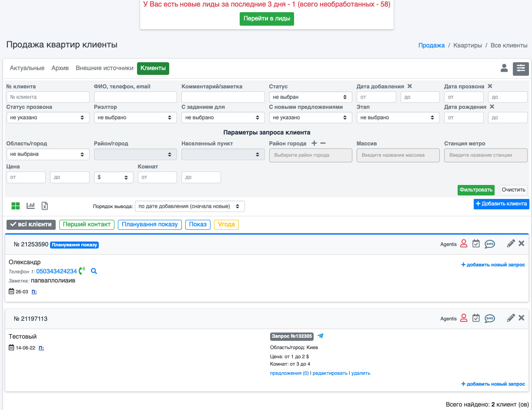
Task: Toggle the 'Угода' stage filter
Action: (226, 225)
